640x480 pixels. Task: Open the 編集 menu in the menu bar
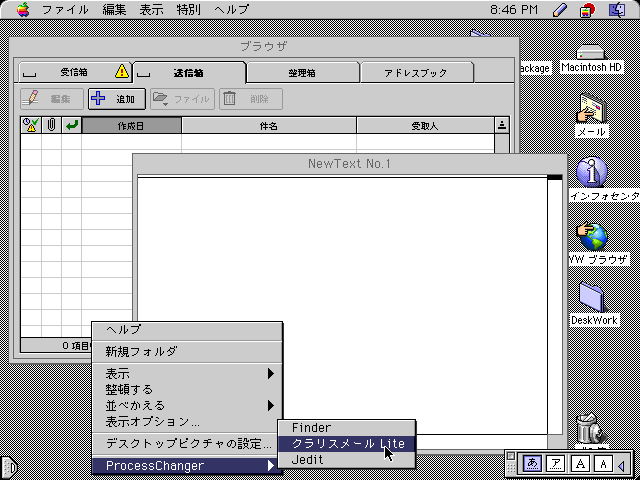114,9
